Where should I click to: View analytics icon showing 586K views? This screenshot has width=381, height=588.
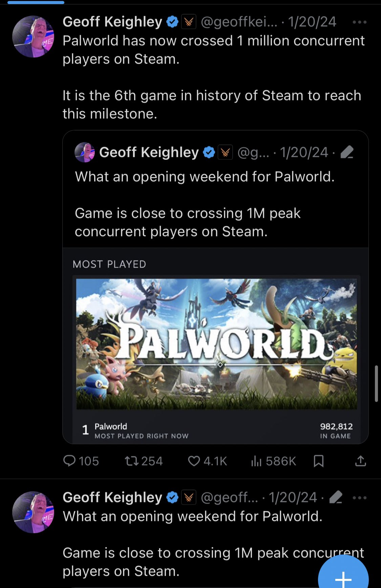(256, 461)
